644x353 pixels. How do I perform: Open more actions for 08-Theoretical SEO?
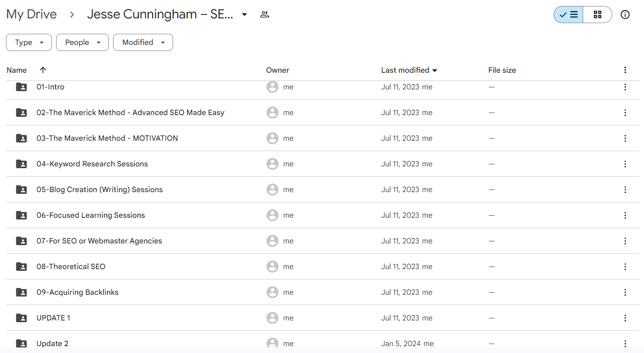click(625, 267)
